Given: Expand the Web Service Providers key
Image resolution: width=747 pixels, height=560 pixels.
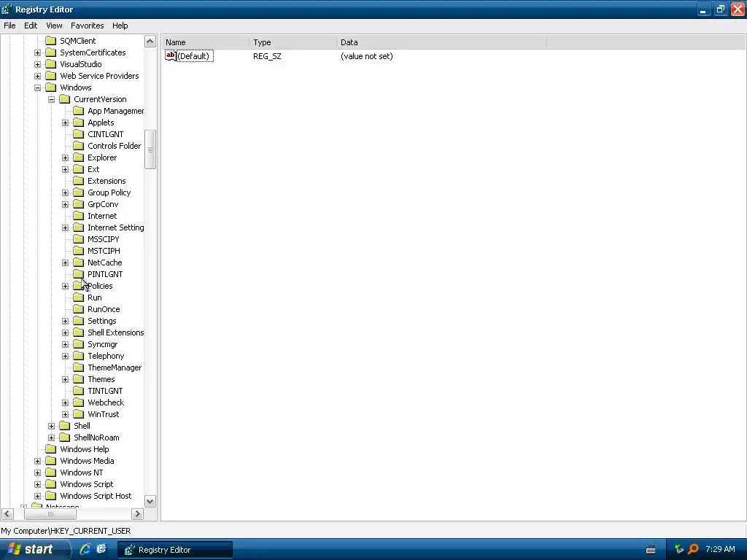Looking at the screenshot, I should click(38, 76).
